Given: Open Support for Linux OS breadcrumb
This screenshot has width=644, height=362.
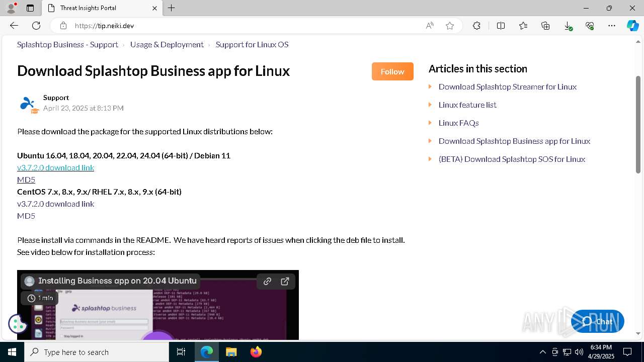Looking at the screenshot, I should 252,45.
